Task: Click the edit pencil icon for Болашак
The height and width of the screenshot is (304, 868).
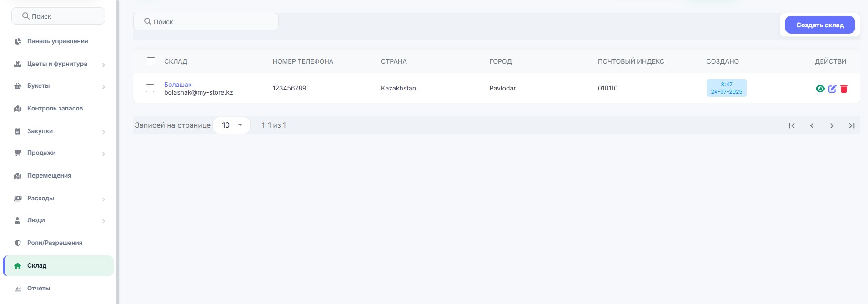Action: pyautogui.click(x=832, y=89)
